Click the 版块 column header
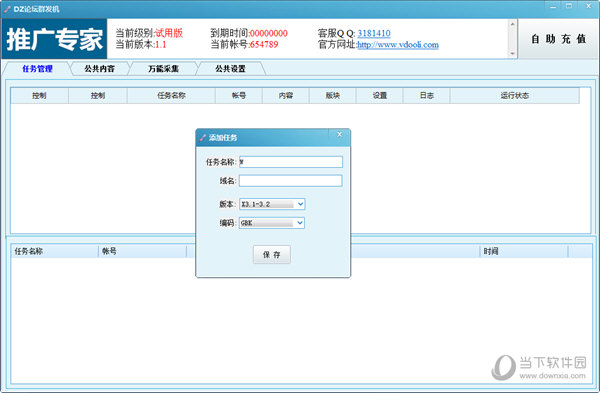Viewport: 600px width, 393px height. pyautogui.click(x=333, y=96)
